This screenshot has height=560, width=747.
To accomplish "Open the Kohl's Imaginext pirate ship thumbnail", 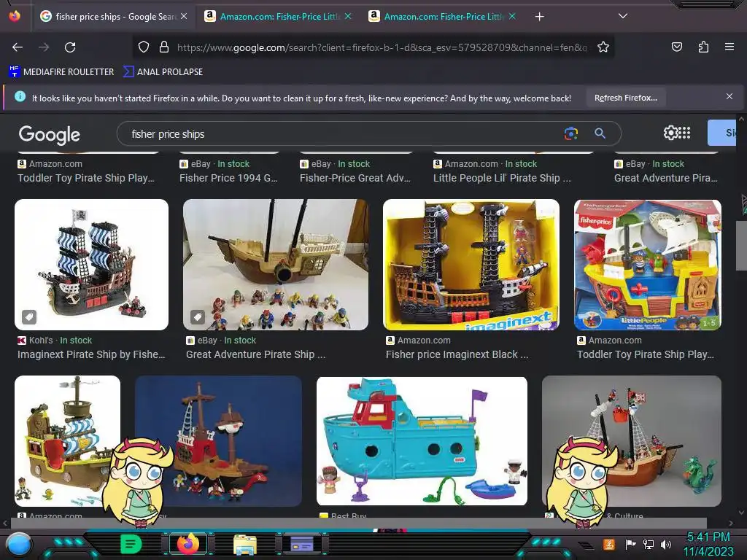I will pyautogui.click(x=91, y=264).
